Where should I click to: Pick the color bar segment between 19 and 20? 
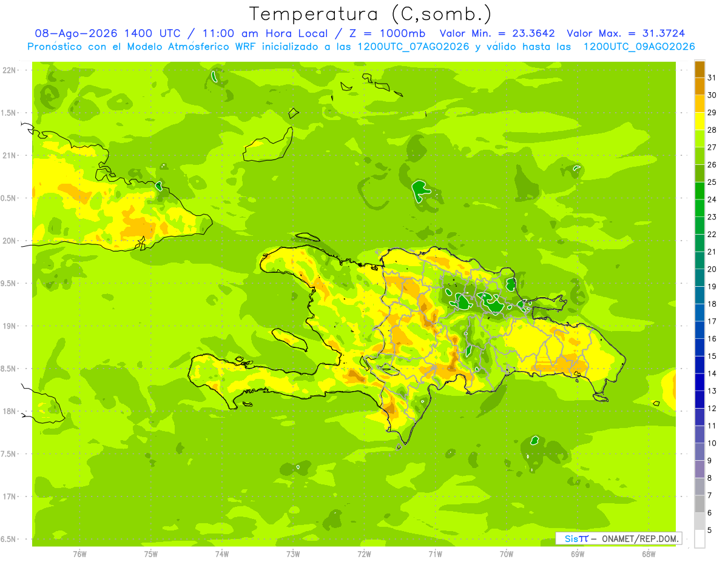pos(699,278)
